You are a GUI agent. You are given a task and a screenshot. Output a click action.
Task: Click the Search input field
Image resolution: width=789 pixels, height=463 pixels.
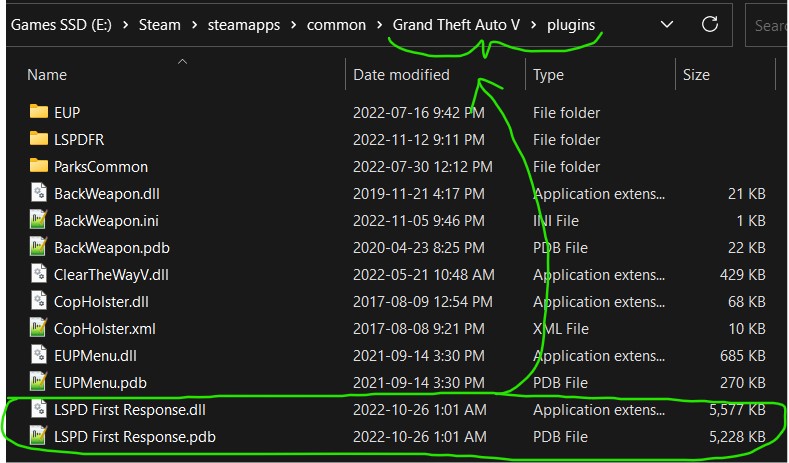(x=767, y=25)
